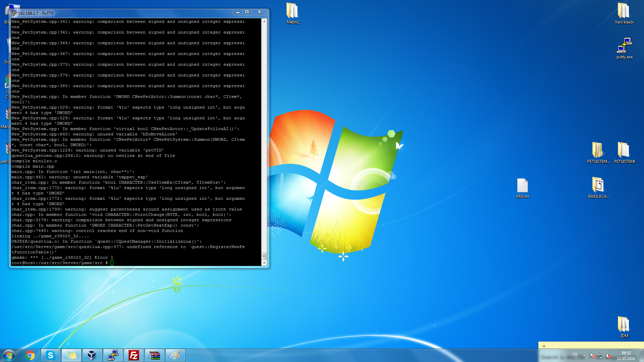Launch Google Chrome from the taskbar
This screenshot has height=362, width=644.
click(x=30, y=355)
